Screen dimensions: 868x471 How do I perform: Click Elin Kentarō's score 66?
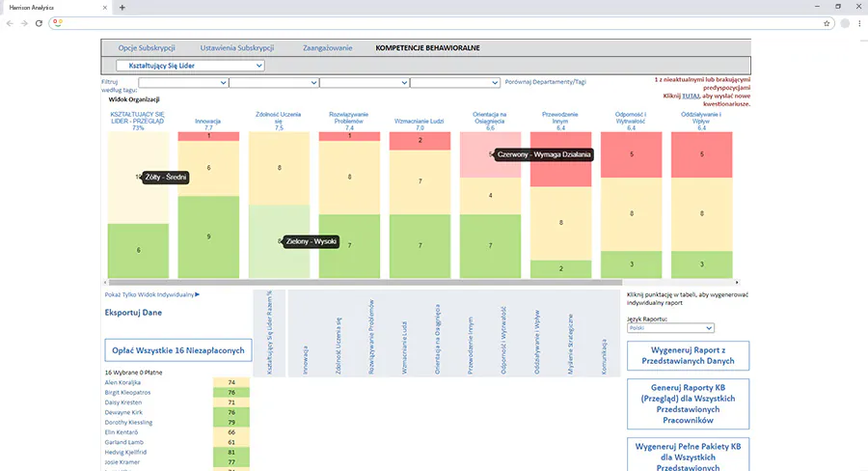pos(231,432)
